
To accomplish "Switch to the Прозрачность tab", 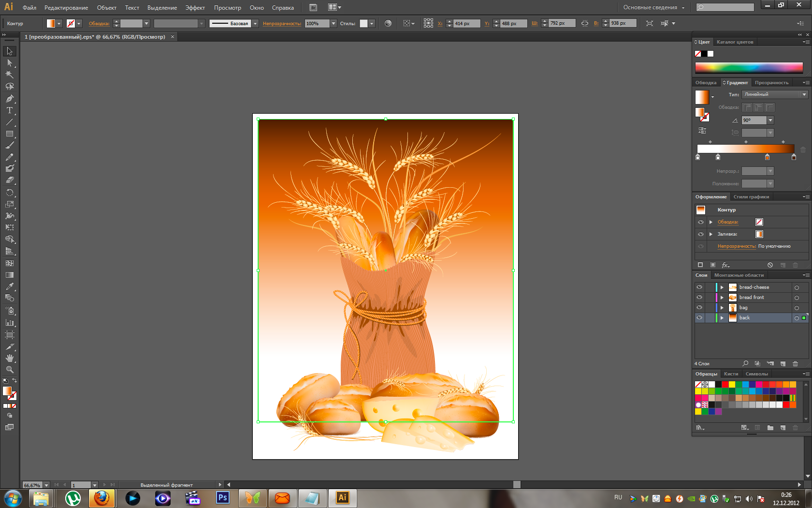I will click(771, 83).
